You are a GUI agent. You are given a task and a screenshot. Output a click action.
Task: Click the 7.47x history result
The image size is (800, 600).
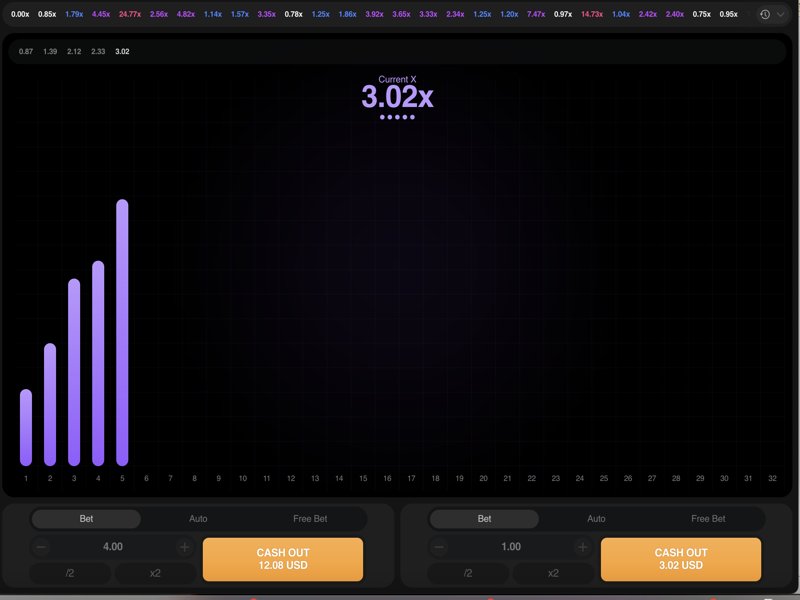[536, 14]
